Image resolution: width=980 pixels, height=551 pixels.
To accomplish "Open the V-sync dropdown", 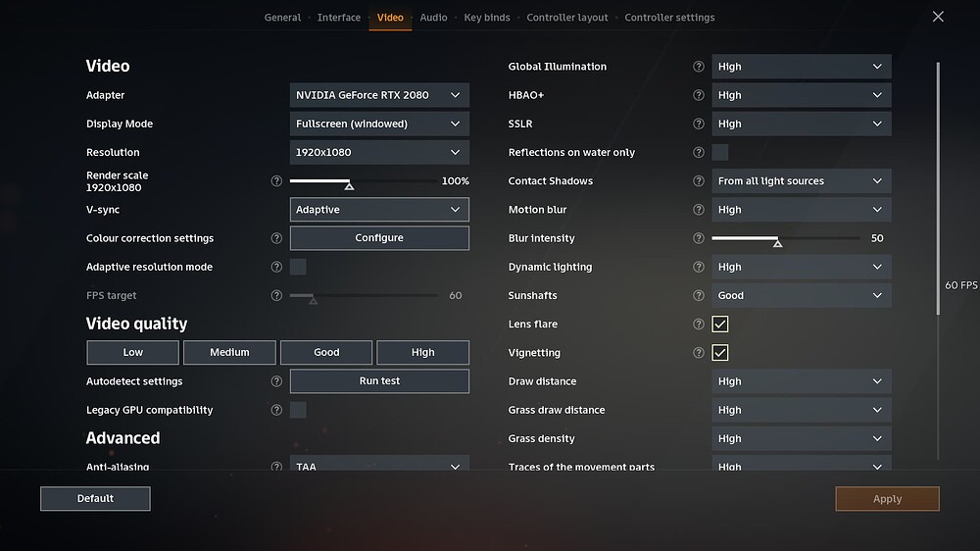I will 379,210.
